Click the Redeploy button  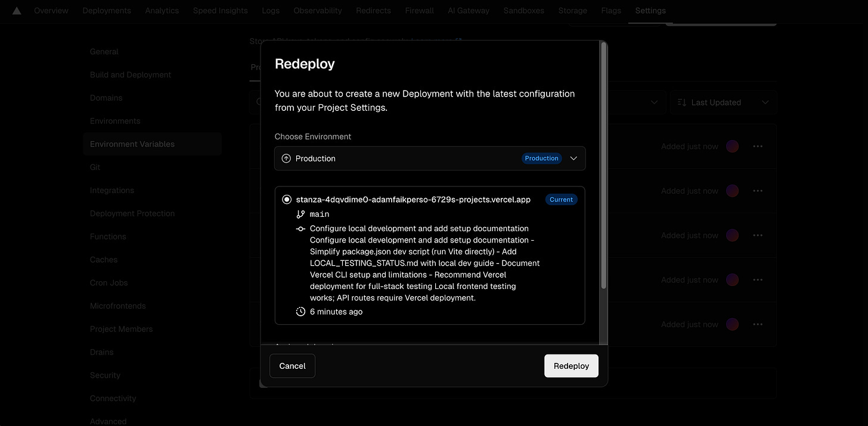(571, 365)
